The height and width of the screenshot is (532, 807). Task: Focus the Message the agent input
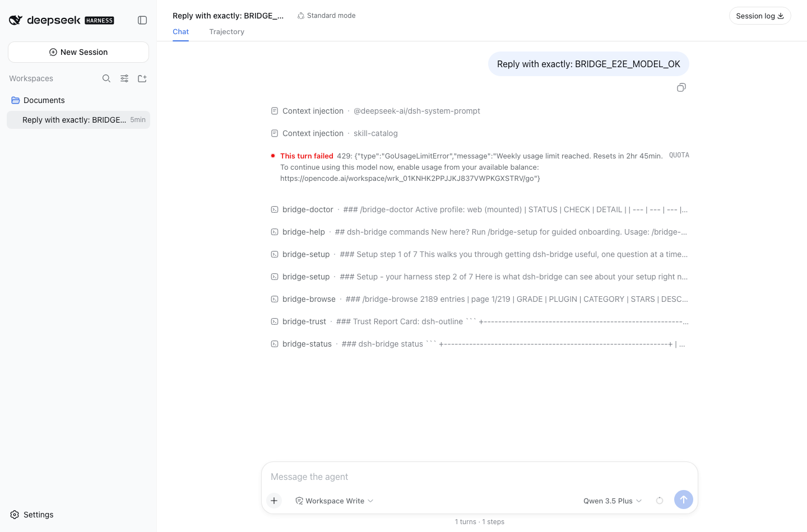[480, 477]
